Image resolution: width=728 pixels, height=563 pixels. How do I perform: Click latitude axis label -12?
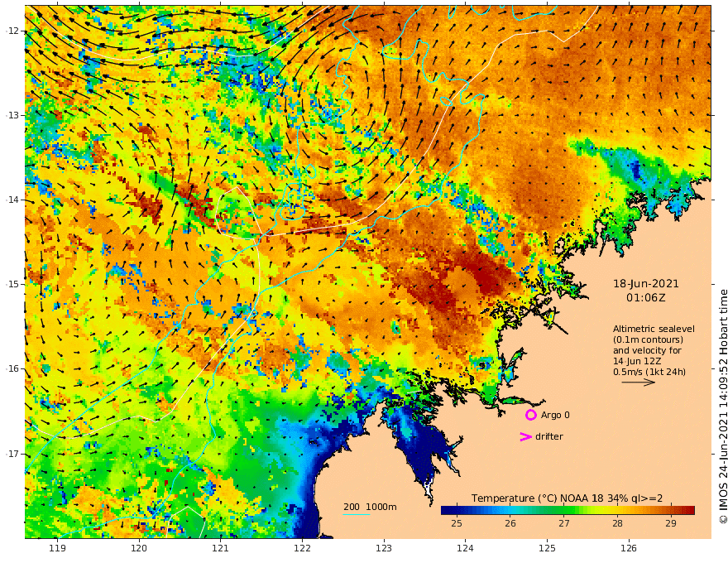(12, 31)
